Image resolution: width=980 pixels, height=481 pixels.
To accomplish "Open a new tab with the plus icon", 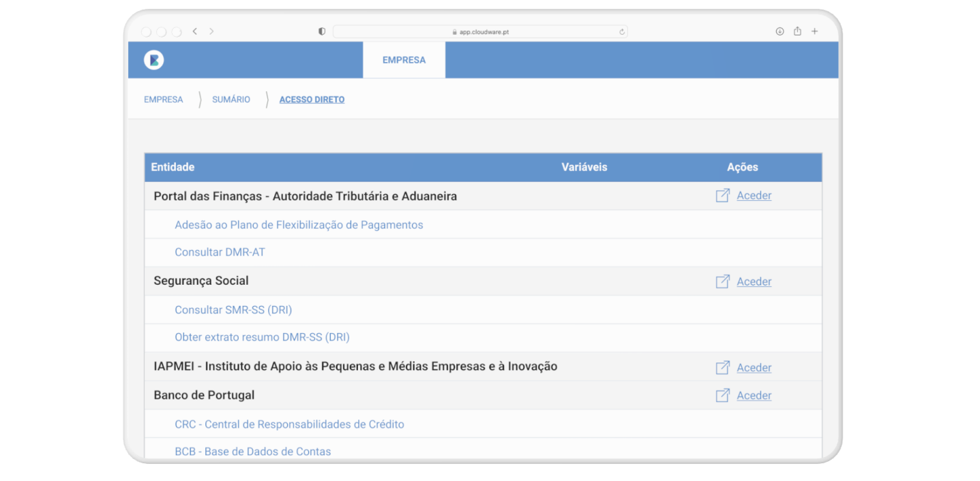I will coord(814,31).
